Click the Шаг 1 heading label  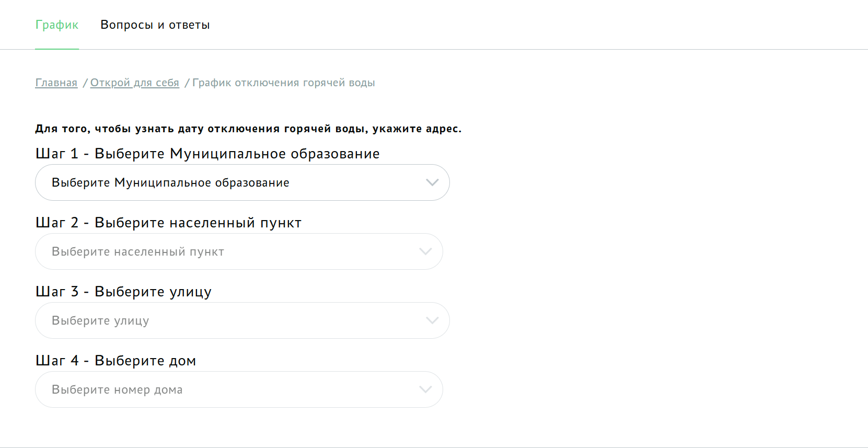(207, 154)
